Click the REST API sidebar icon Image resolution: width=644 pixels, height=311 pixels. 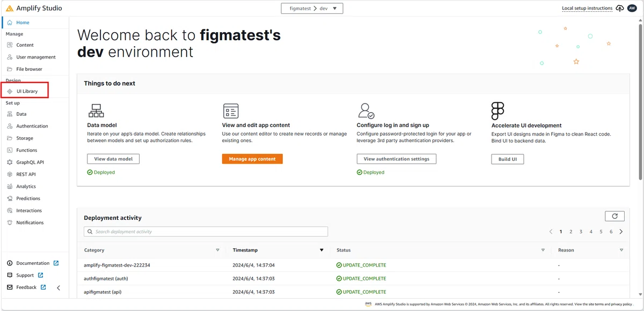pyautogui.click(x=10, y=175)
